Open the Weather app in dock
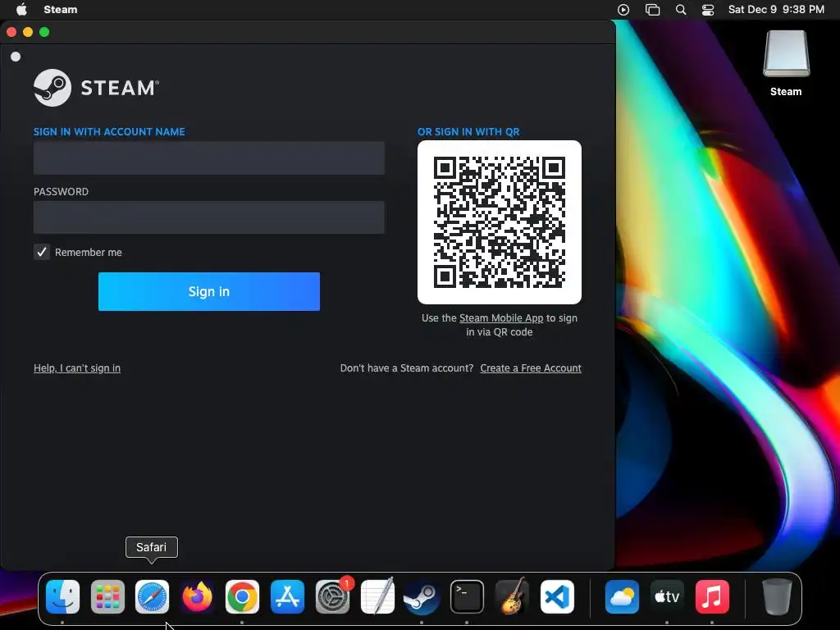 (x=622, y=597)
